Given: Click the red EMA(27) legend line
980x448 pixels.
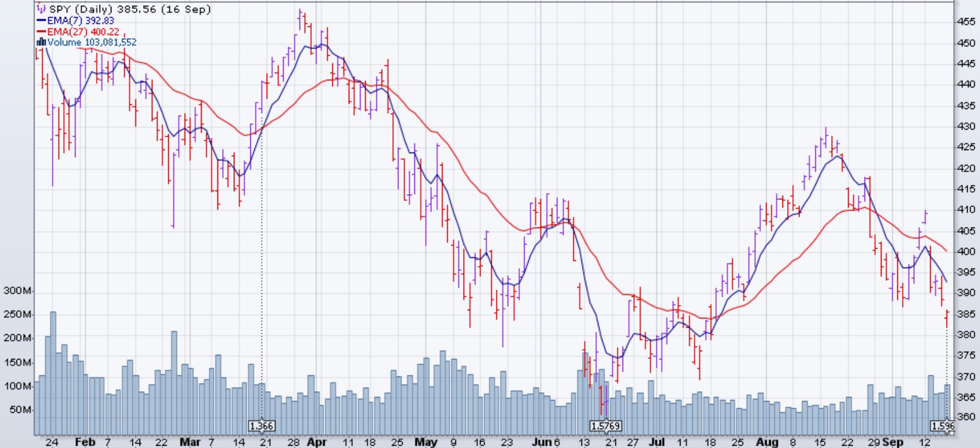Looking at the screenshot, I should tap(41, 32).
